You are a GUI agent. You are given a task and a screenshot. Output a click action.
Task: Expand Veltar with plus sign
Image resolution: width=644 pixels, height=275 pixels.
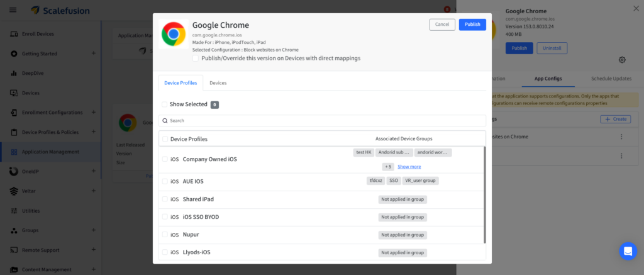click(93, 191)
